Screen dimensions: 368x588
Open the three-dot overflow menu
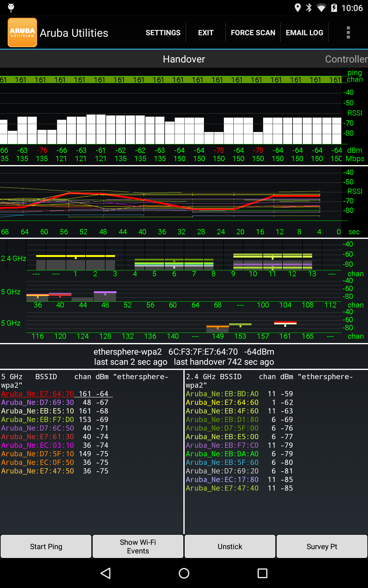[348, 32]
